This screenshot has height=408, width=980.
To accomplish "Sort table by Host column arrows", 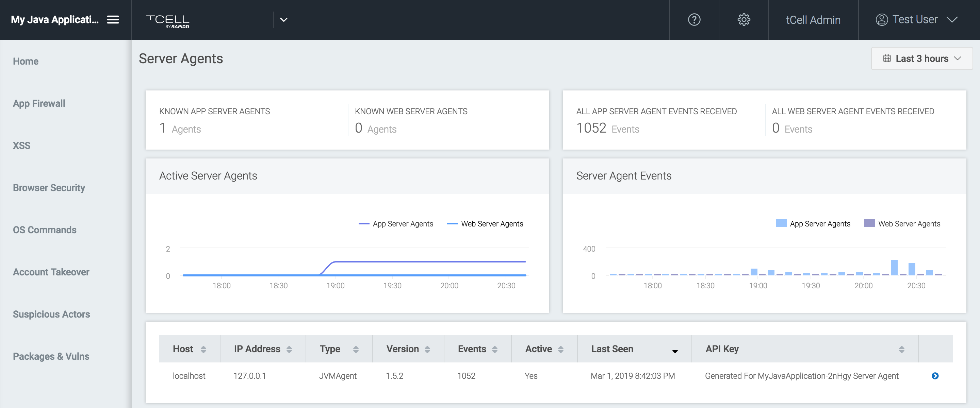I will 203,349.
